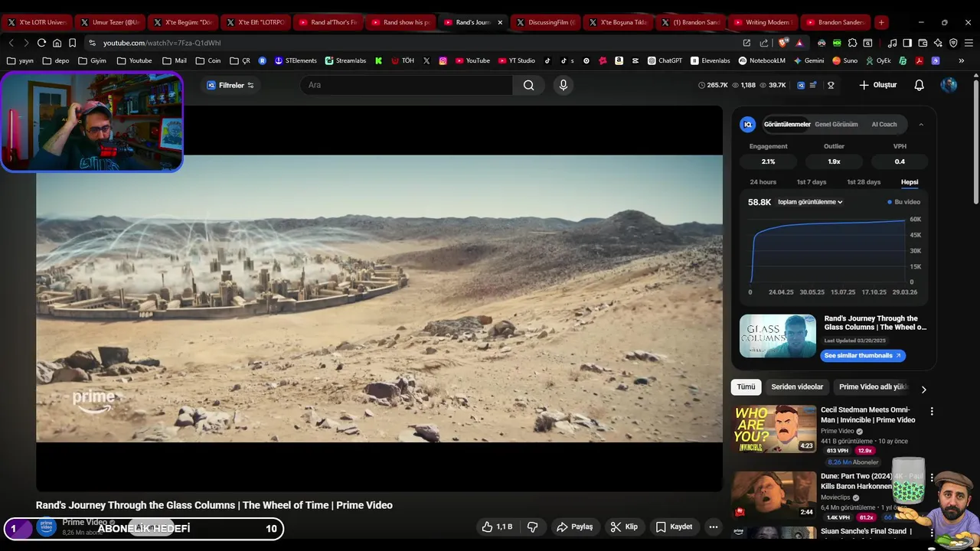Image resolution: width=980 pixels, height=551 pixels.
Task: Click See similar thumbnails button
Action: (x=863, y=355)
